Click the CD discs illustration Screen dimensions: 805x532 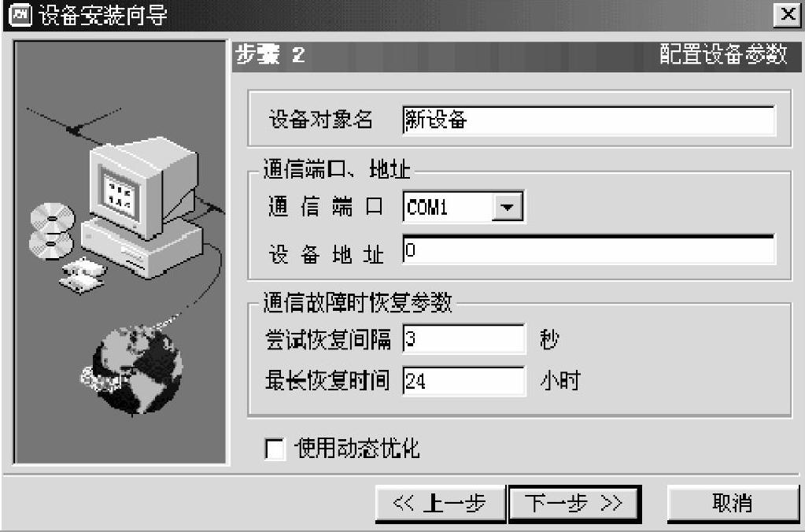51,231
